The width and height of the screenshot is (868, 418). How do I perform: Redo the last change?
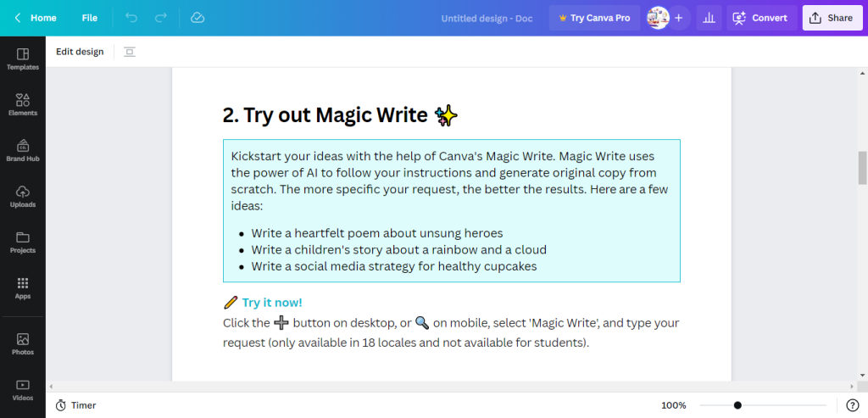[160, 18]
